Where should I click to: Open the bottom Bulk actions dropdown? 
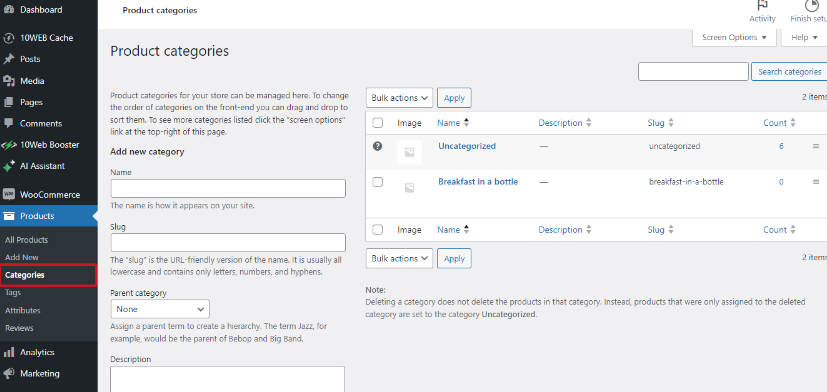(399, 259)
